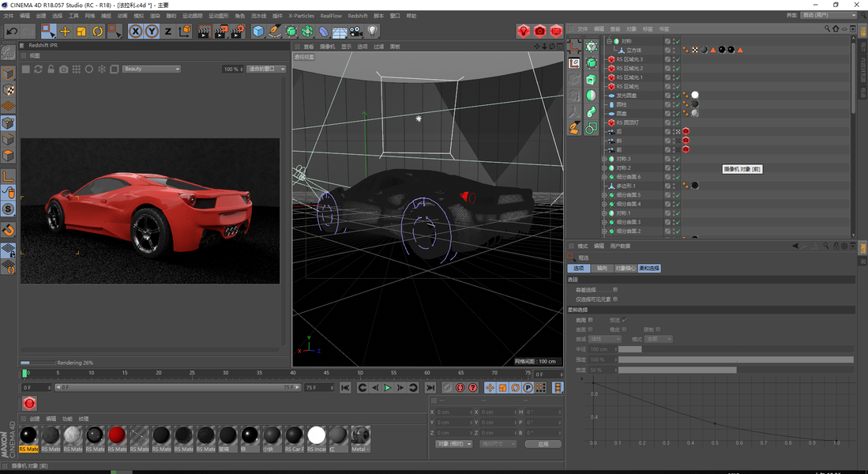Click the Floor environment icon

tap(340, 32)
